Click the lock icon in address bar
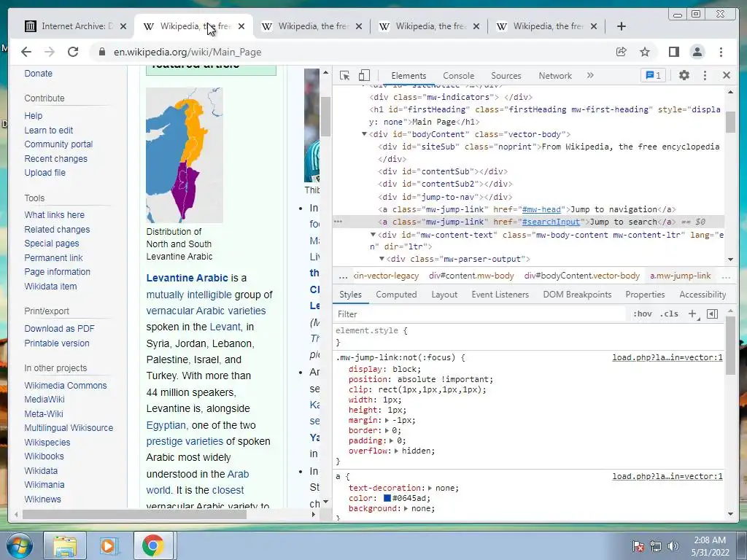Image resolution: width=747 pixels, height=560 pixels. coord(102,52)
